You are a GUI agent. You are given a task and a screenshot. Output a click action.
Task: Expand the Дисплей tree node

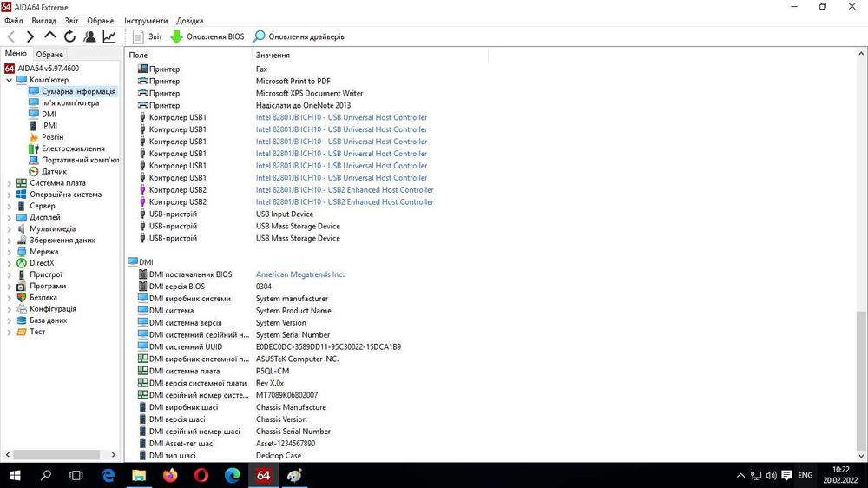[x=9, y=217]
